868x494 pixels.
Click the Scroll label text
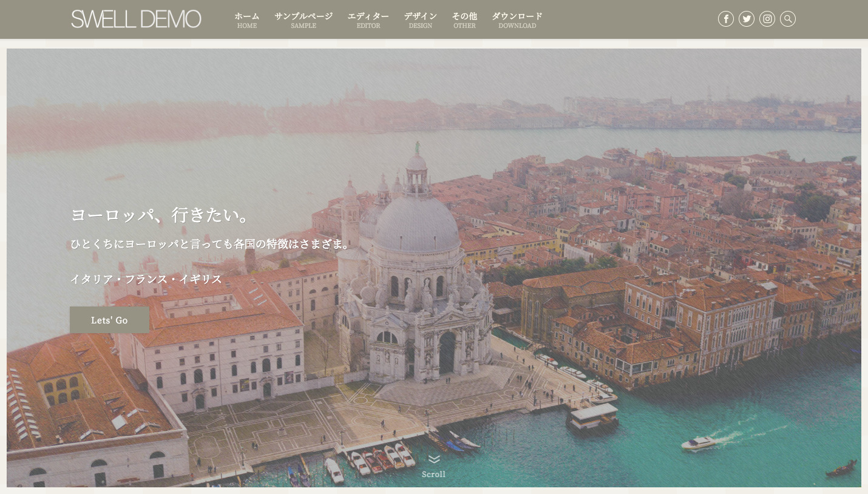[x=433, y=475]
